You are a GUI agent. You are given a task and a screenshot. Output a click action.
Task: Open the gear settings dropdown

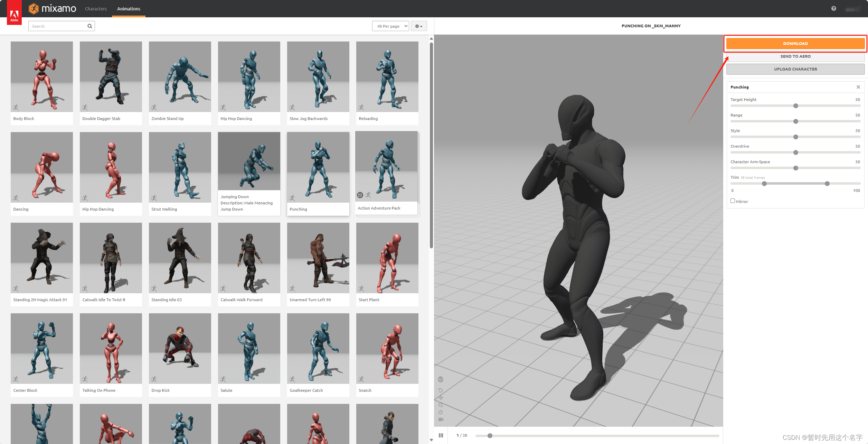(419, 26)
